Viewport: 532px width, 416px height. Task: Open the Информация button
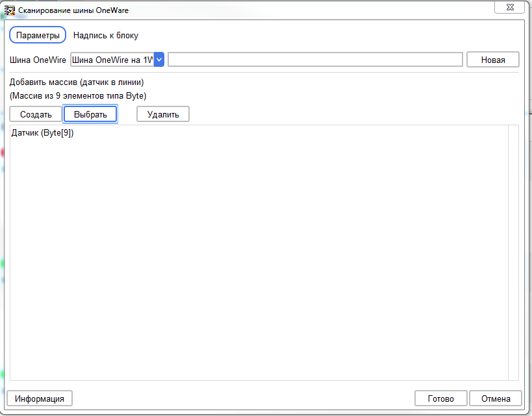[40, 398]
